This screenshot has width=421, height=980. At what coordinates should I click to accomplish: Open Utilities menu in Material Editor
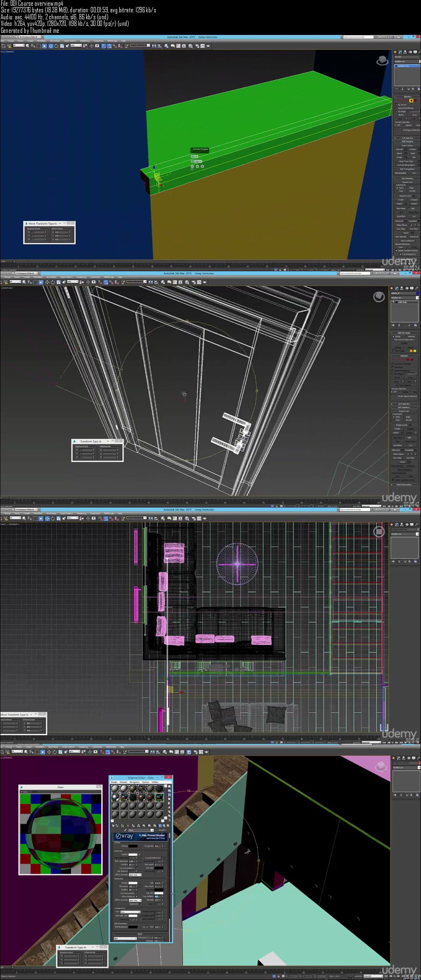(155, 782)
